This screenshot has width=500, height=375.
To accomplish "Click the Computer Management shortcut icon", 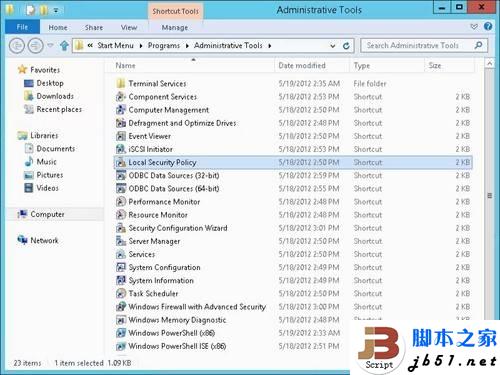I will [121, 110].
